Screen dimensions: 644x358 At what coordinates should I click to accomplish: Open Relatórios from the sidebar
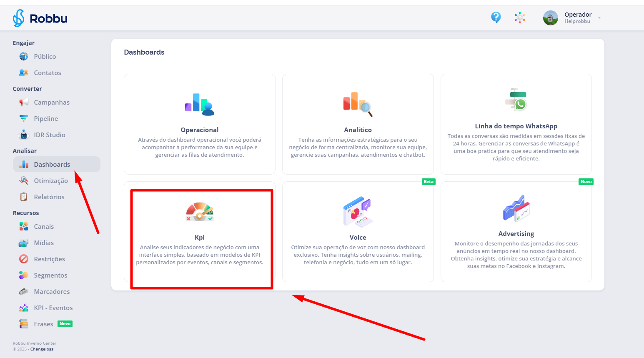coord(49,197)
